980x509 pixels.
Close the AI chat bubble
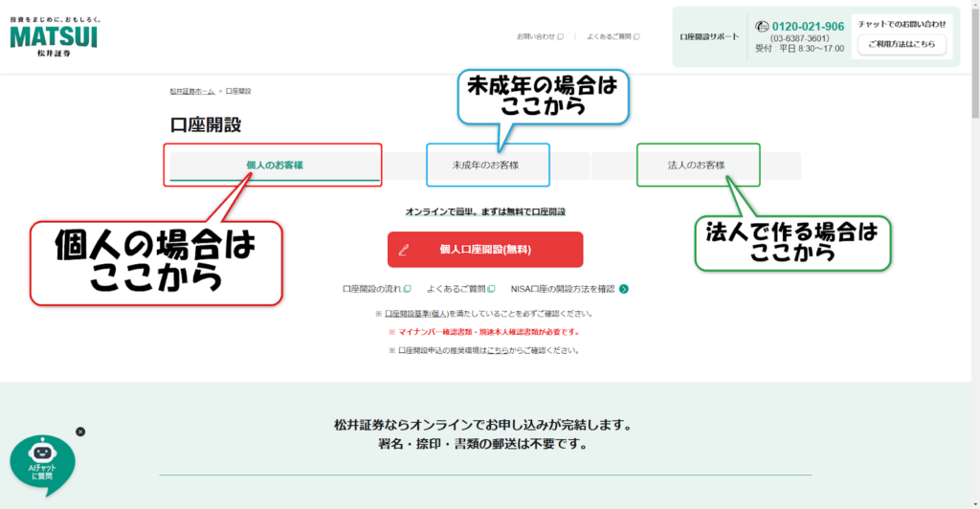(80, 432)
